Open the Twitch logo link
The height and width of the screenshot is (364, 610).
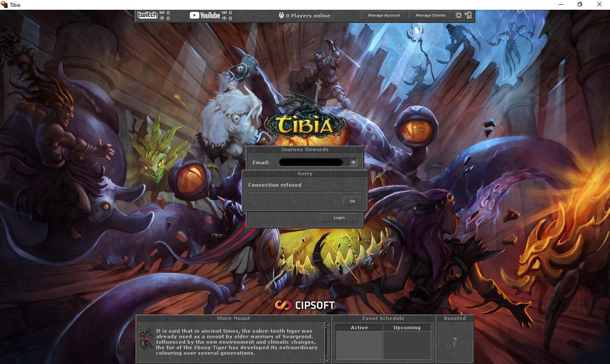[147, 15]
